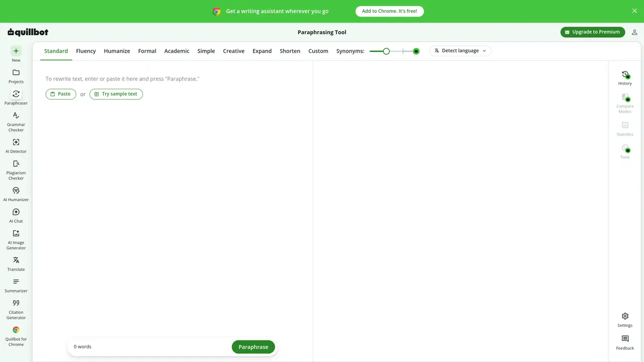Select the Humanize mode
The width and height of the screenshot is (644, 362).
[x=117, y=51]
